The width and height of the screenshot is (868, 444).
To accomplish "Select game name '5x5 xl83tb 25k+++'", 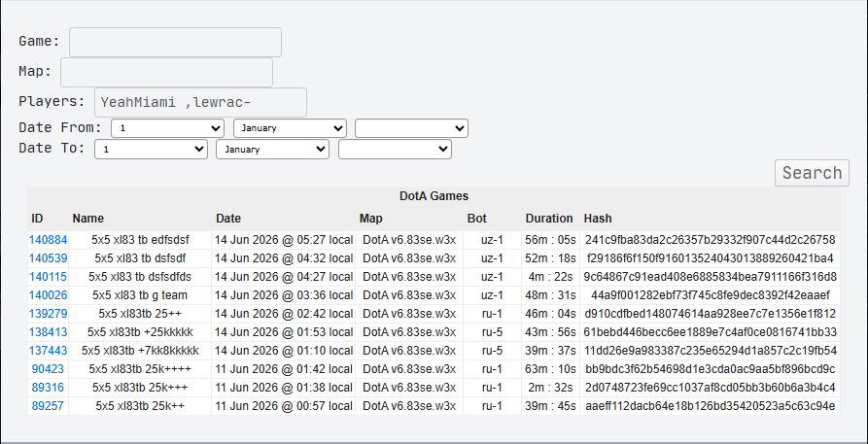I will [140, 388].
